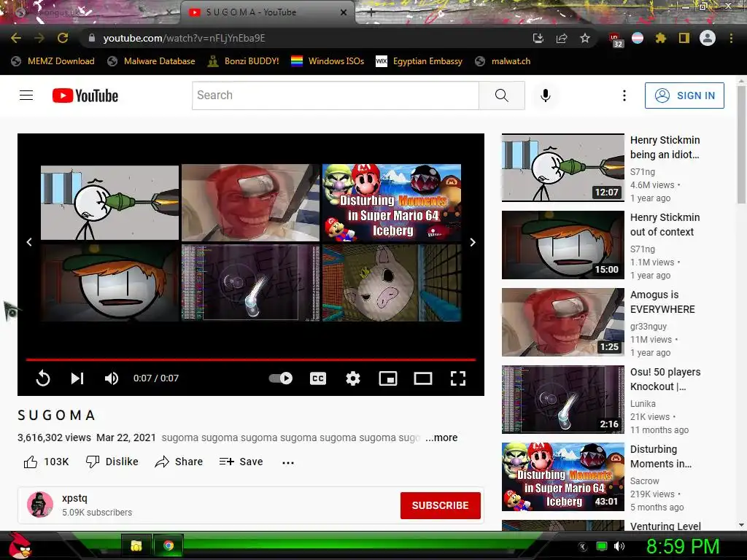Show previous end-screen suggestions with left arrow

point(29,242)
